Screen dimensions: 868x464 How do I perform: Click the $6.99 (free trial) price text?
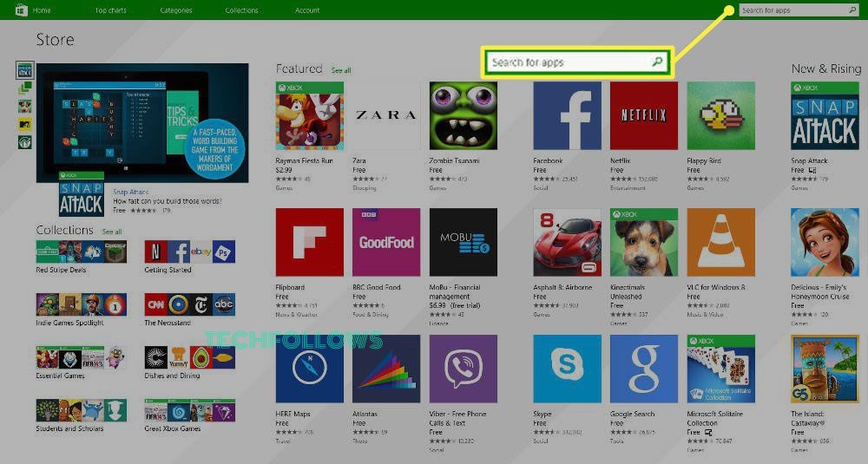tap(455, 305)
